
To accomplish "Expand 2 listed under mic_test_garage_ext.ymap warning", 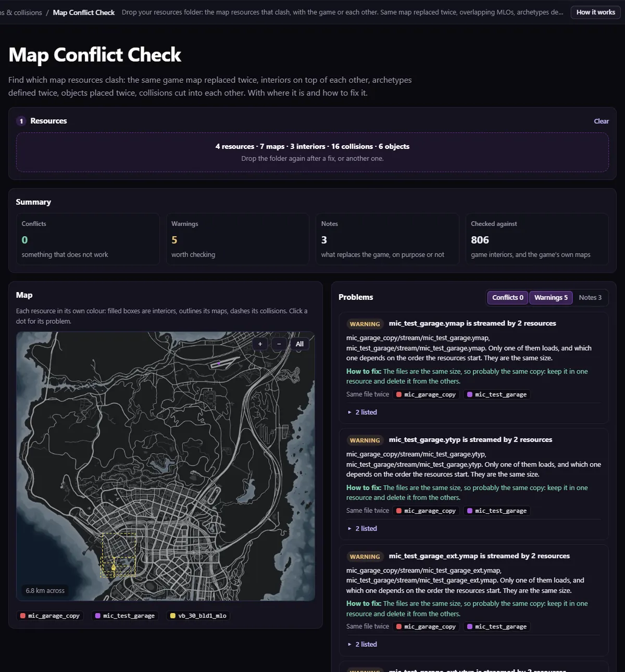I will click(x=362, y=644).
